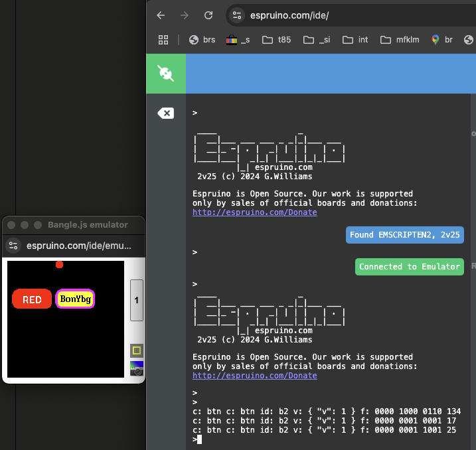Tap the BonYbg button in emulator
Viewport: 476px width, 450px height.
click(75, 299)
